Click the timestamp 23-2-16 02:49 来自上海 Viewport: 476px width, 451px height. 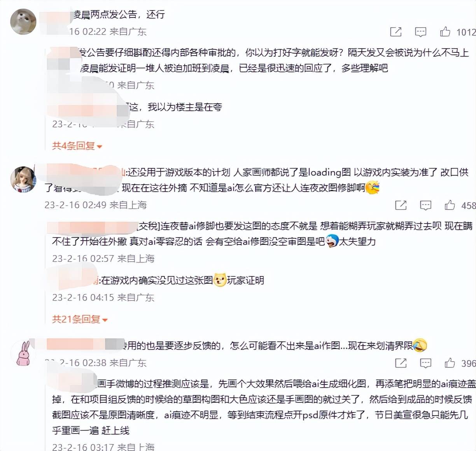pos(96,205)
